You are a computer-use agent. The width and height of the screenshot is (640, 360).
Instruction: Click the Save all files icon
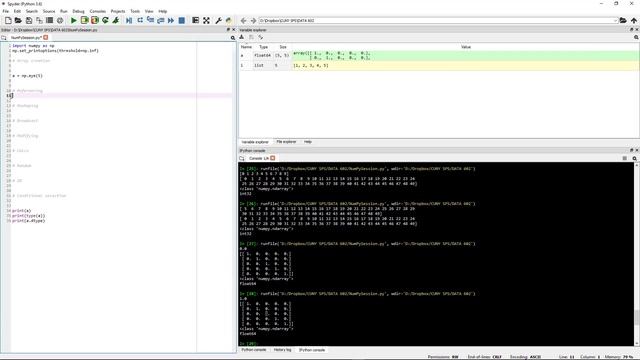tap(39, 20)
